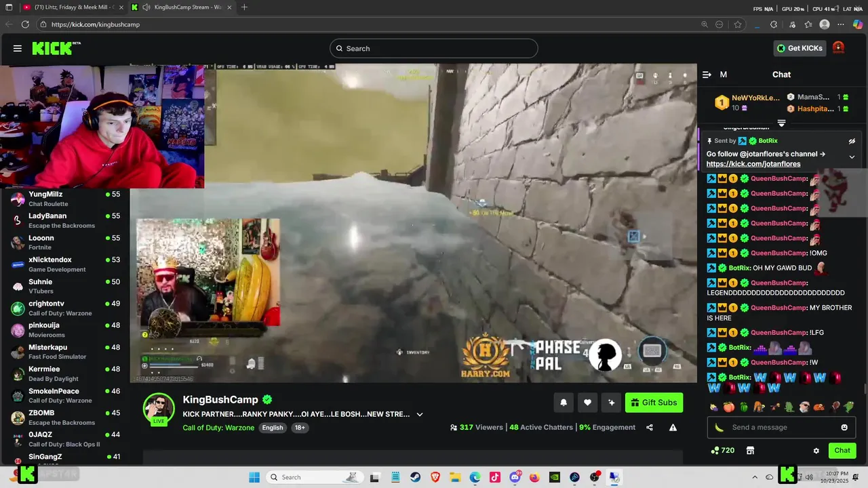This screenshot has height=488, width=868.
Task: Click the Get KICKs button
Action: point(800,48)
